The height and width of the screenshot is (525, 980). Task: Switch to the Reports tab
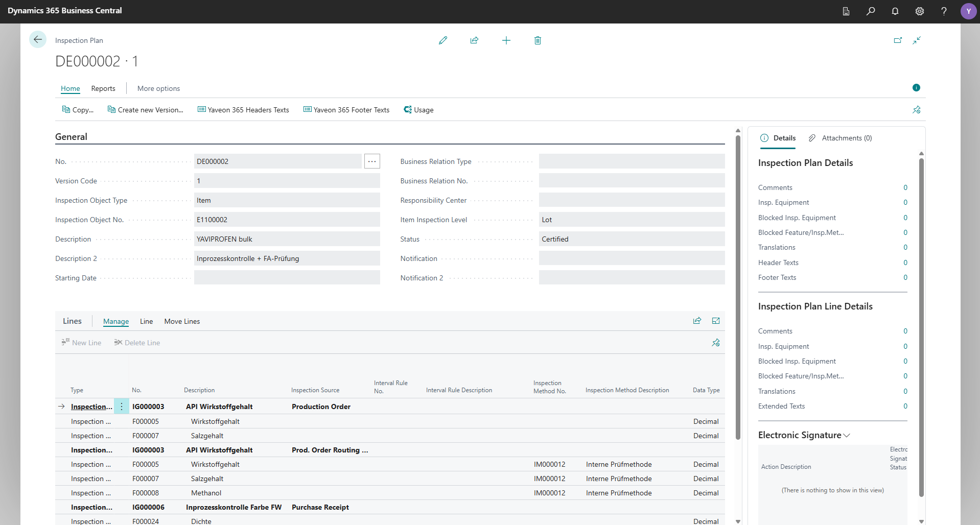click(x=103, y=88)
